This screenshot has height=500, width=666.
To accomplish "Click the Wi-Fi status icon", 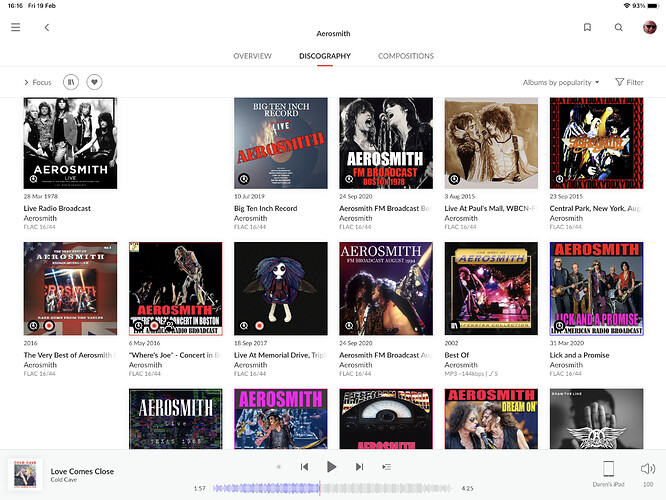I will (626, 6).
